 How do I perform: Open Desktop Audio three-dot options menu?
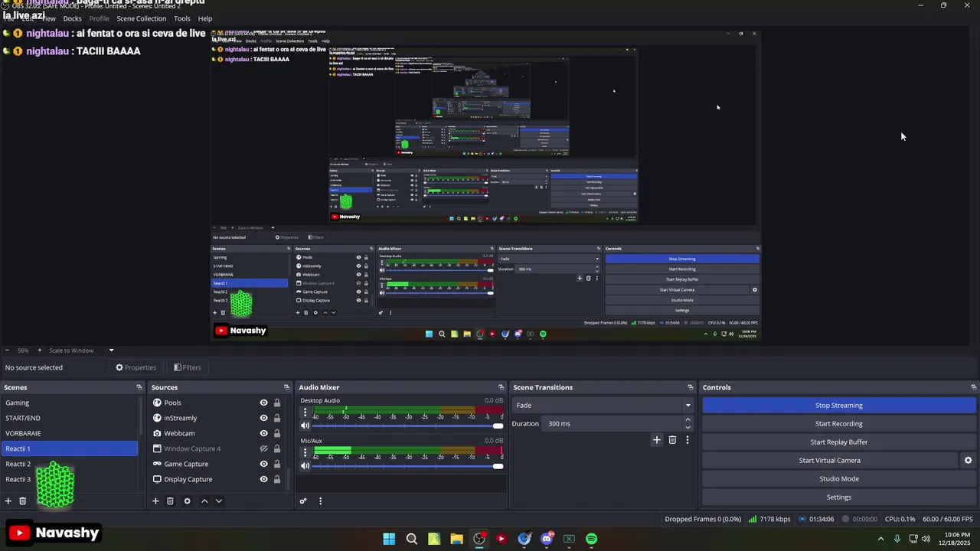(x=305, y=412)
